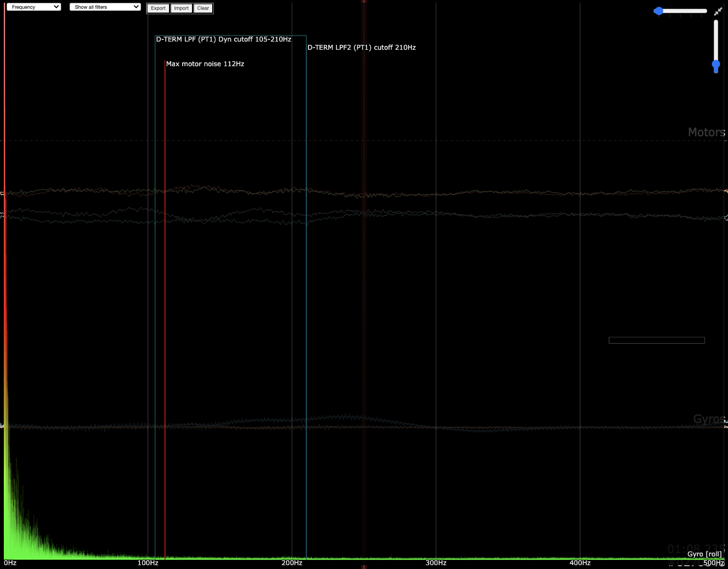Open the Frequency spectrum type dropdown
The image size is (728, 569).
click(x=33, y=7)
